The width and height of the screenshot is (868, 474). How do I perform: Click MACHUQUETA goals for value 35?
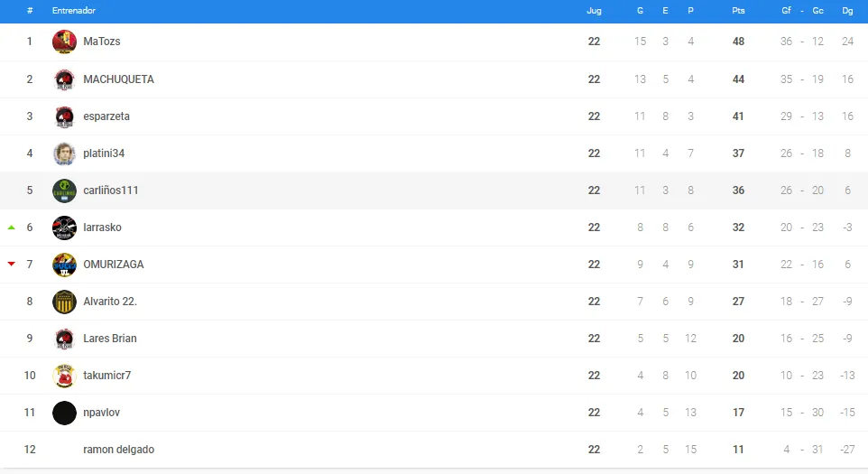point(786,79)
